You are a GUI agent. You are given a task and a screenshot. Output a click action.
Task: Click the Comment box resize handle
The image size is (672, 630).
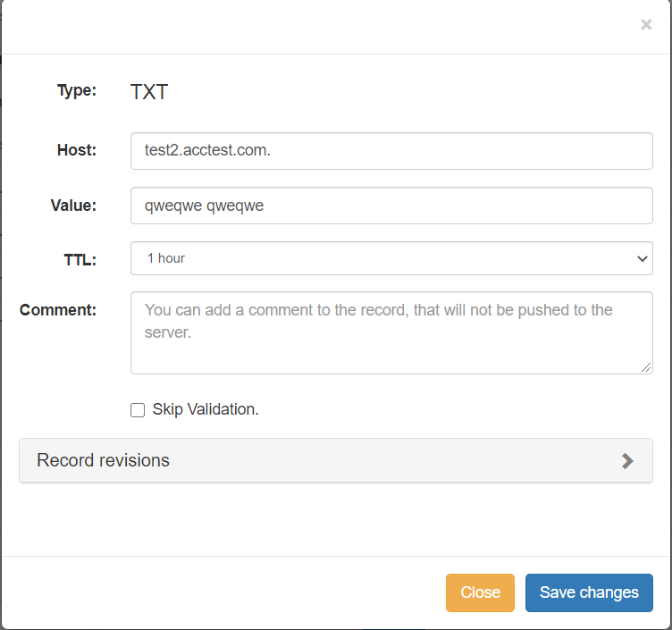pos(647,368)
